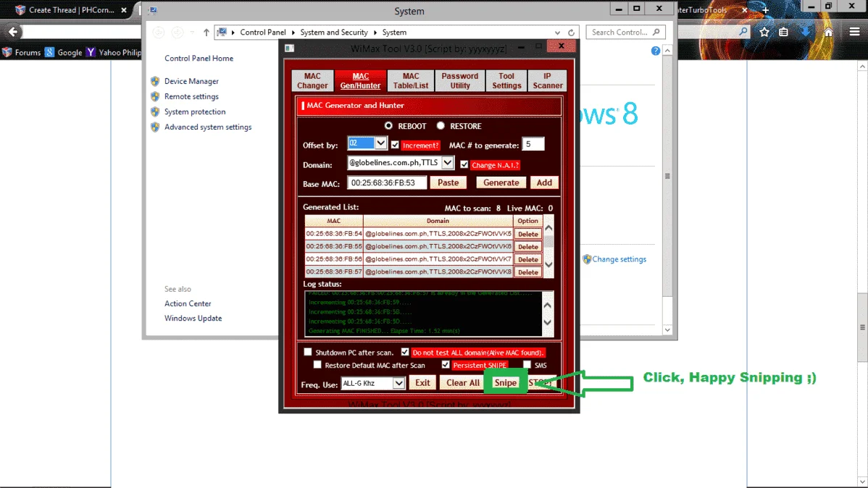Delete the 00:25:68:36:FB:57 row

[527, 272]
